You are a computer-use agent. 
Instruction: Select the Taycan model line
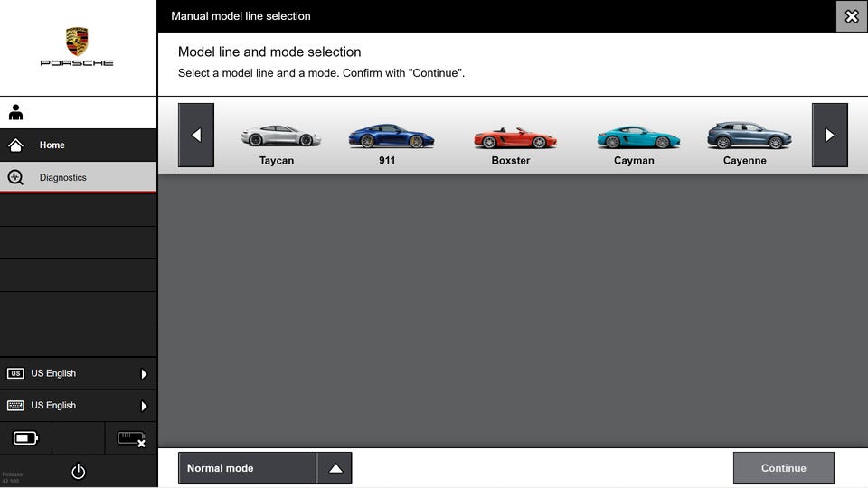point(280,143)
